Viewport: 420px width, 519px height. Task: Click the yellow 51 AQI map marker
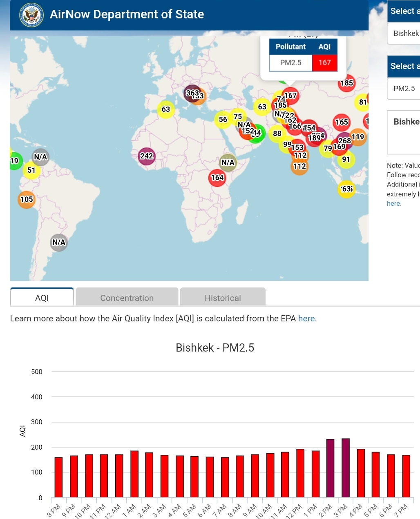(31, 170)
